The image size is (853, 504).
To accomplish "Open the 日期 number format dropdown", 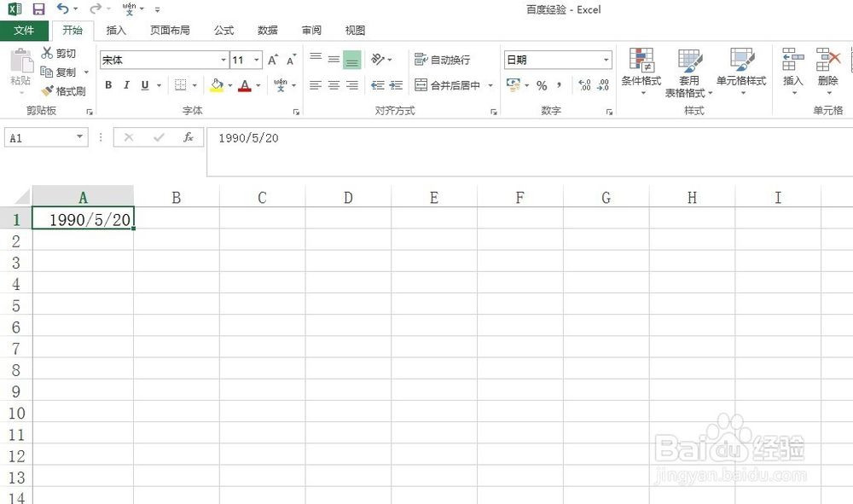I will (x=606, y=60).
